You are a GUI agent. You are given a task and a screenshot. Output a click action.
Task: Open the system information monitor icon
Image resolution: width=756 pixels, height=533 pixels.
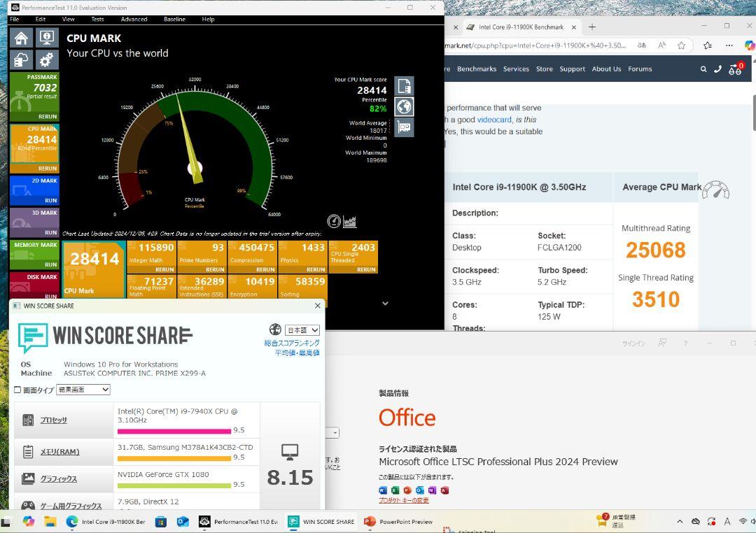[47, 38]
